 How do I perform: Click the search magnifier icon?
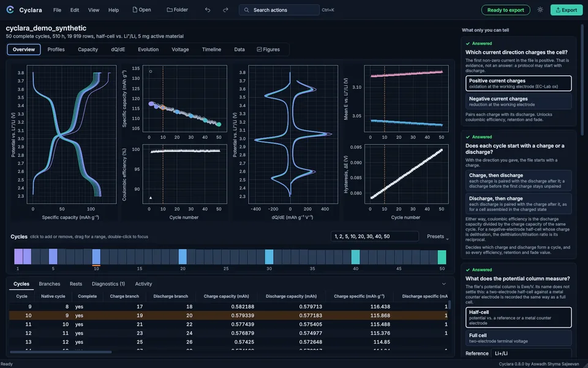246,10
